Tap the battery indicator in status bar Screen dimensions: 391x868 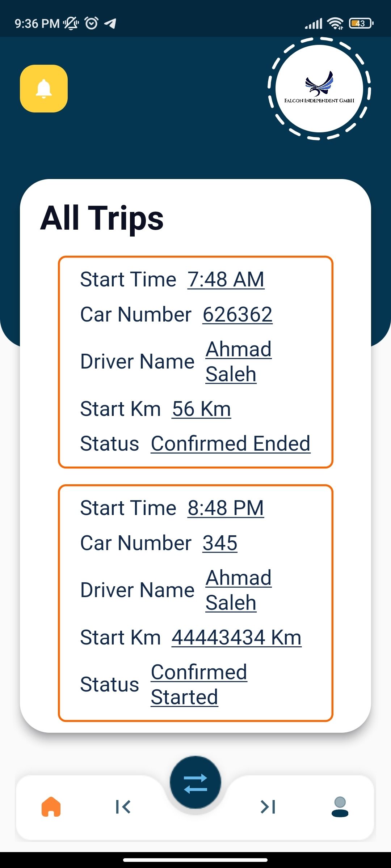point(361,24)
